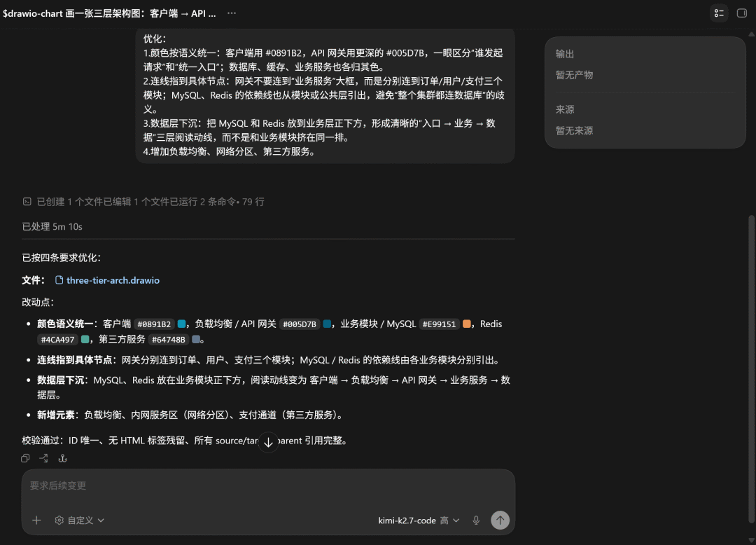756x545 pixels.
Task: Focus the 要求后续变更 message input
Action: 268,485
